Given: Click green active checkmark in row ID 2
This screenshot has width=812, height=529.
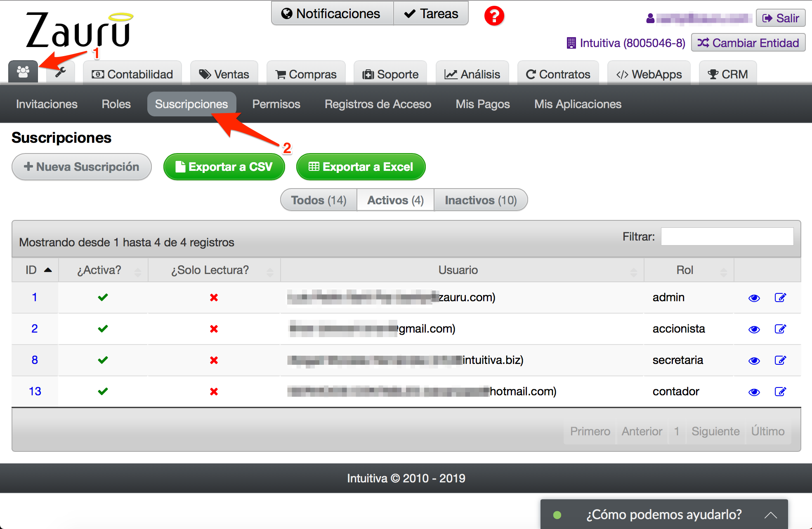Looking at the screenshot, I should [103, 328].
